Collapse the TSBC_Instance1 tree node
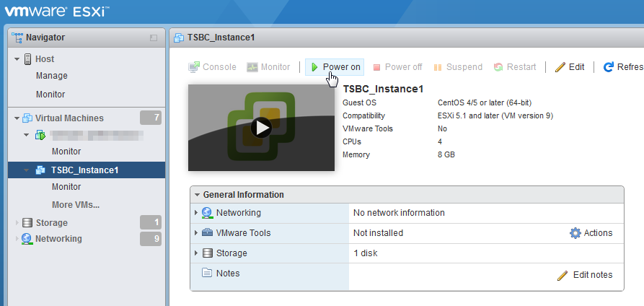 [26, 170]
